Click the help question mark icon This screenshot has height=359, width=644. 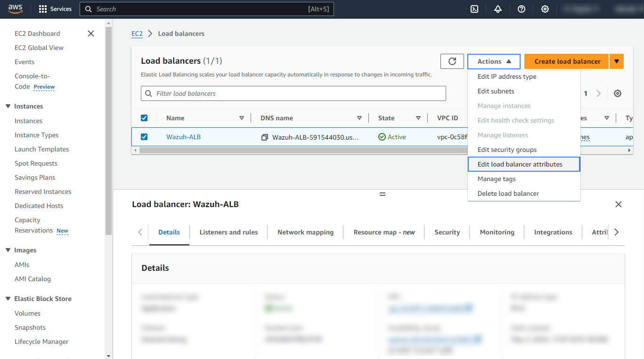click(522, 9)
